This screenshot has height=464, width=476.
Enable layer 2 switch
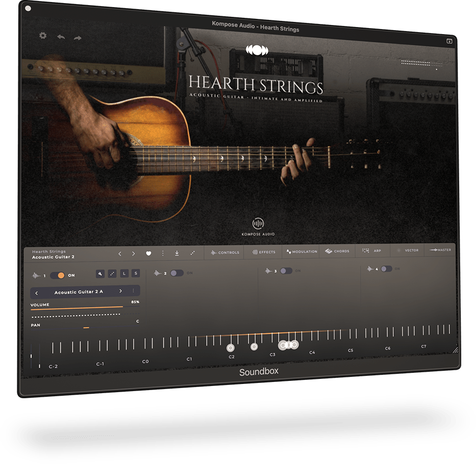coord(177,273)
